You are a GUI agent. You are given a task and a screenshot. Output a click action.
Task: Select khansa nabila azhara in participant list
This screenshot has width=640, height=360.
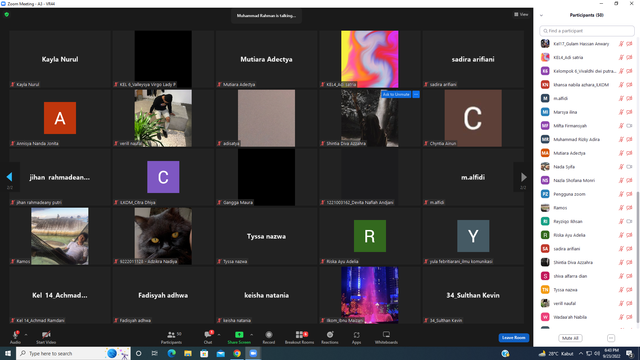pyautogui.click(x=587, y=85)
